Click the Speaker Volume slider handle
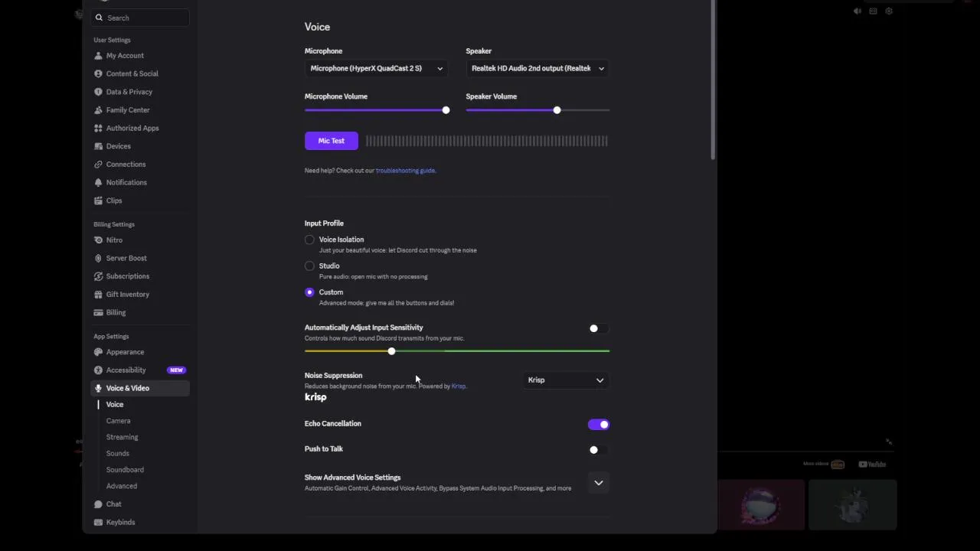980x551 pixels. (557, 110)
